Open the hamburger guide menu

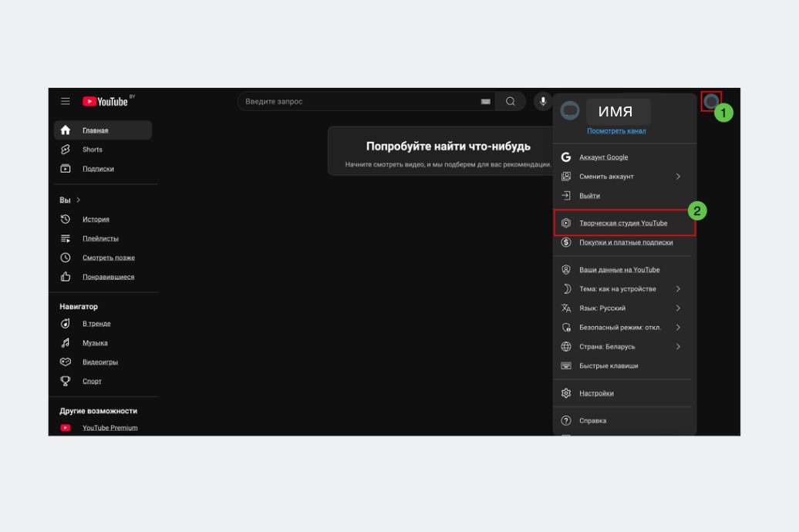66,101
